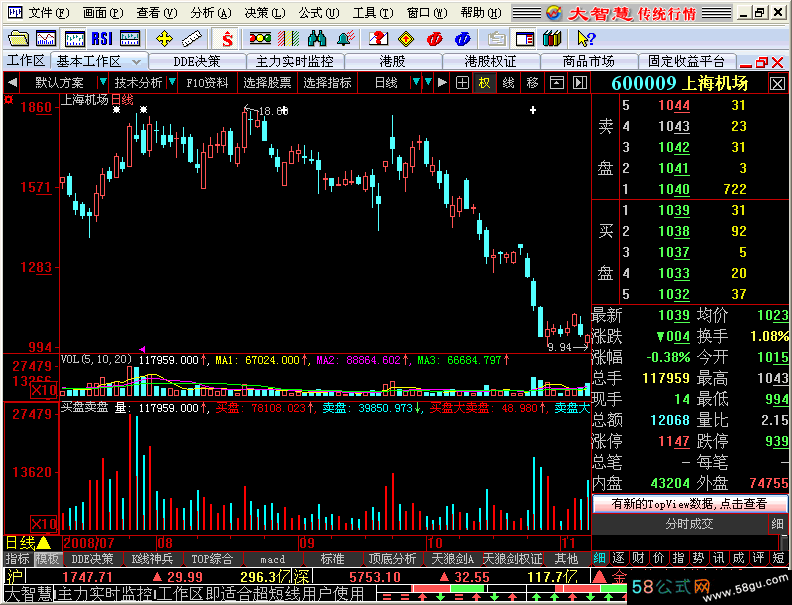792x605 pixels.
Task: Click the 细 button beside 分时成交
Action: (x=778, y=524)
